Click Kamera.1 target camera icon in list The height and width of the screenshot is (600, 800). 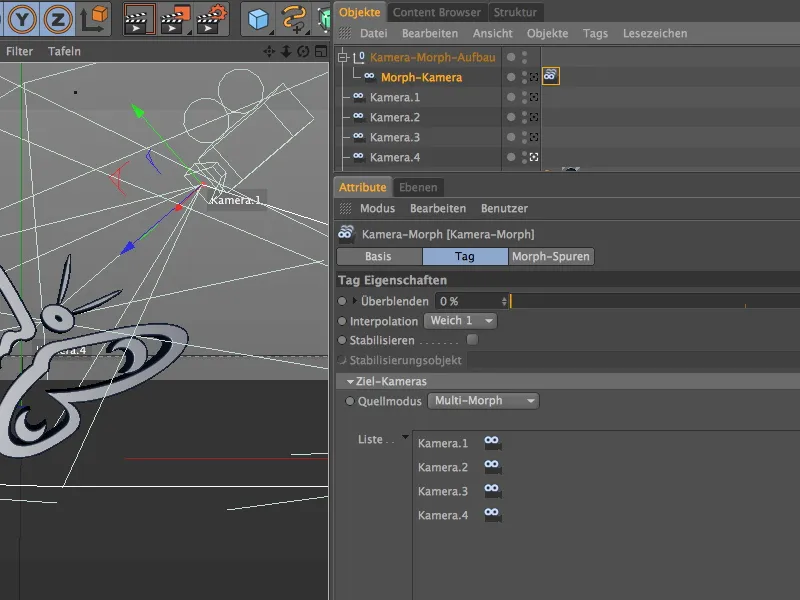tap(492, 442)
